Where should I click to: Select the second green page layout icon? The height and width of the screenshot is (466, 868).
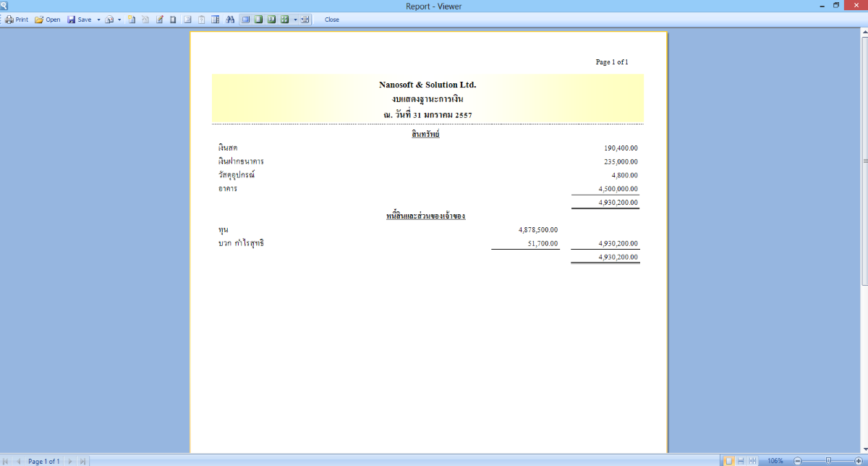pyautogui.click(x=258, y=20)
